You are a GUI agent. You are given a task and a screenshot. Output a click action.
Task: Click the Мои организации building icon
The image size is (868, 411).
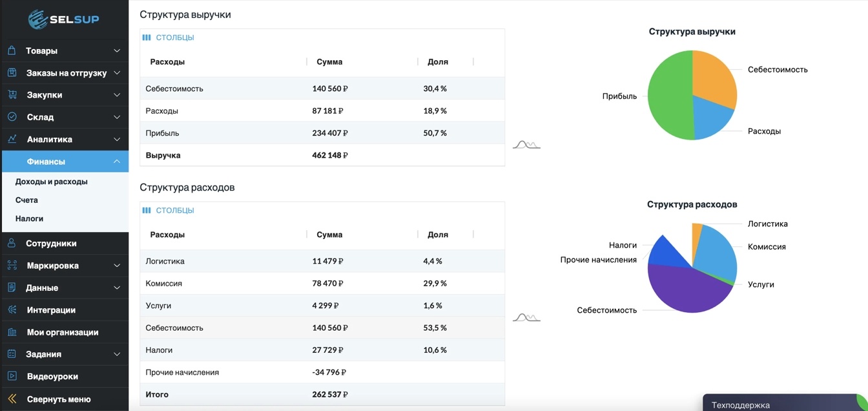(x=12, y=332)
